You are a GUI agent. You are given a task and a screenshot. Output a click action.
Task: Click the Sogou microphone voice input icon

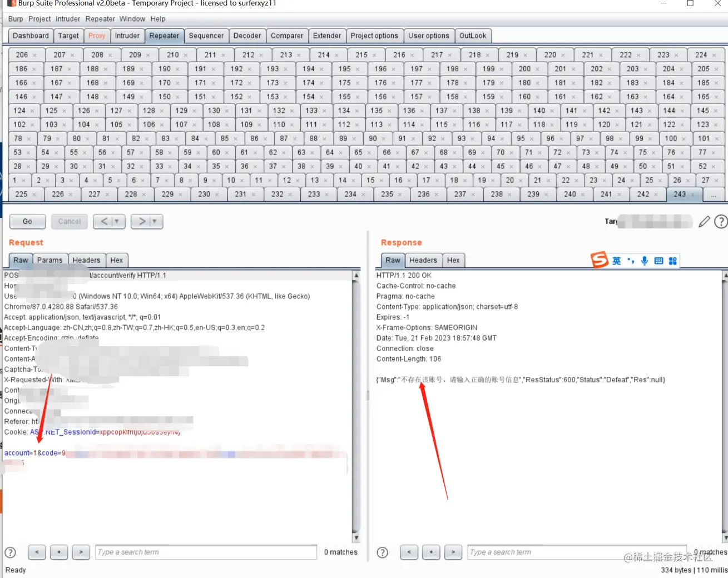[645, 261]
